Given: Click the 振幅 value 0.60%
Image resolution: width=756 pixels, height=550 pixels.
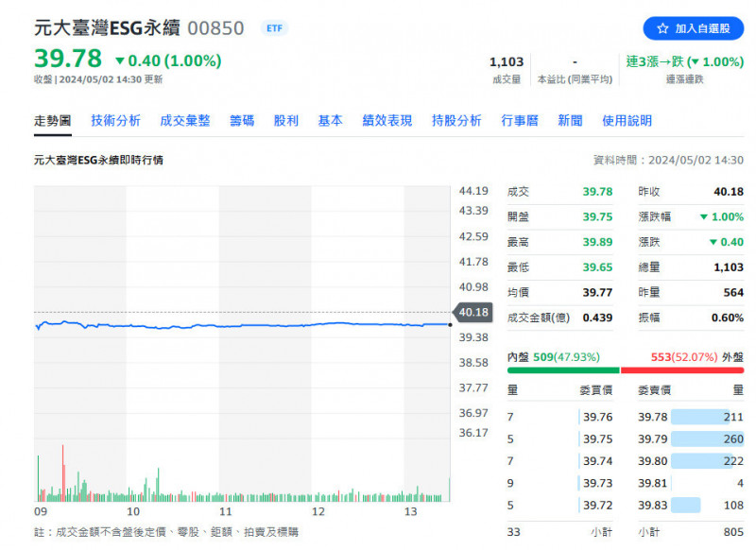Looking at the screenshot, I should pos(728,318).
